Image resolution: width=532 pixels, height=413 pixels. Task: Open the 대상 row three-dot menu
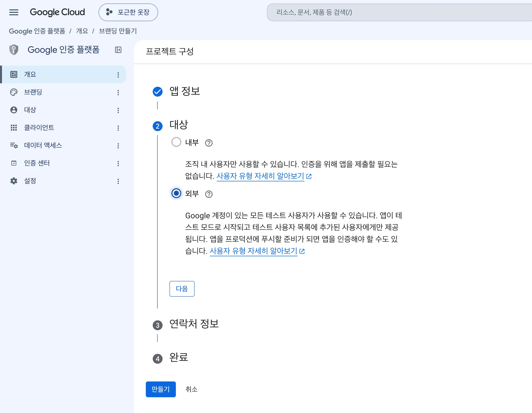pos(118,110)
